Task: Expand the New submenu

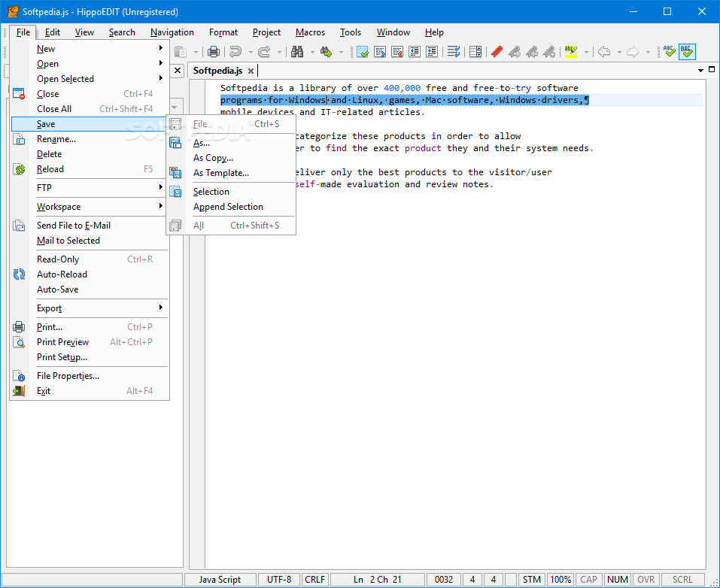Action: pos(90,49)
